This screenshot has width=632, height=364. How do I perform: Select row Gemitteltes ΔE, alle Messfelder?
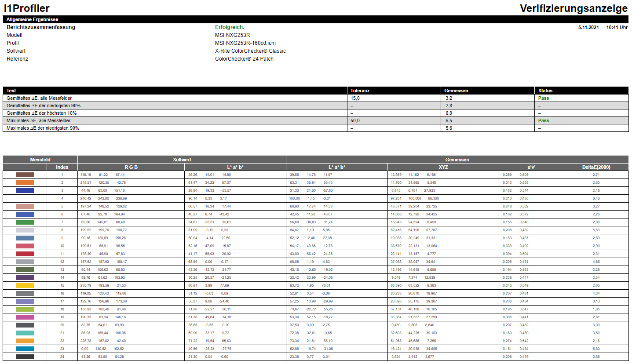click(316, 98)
